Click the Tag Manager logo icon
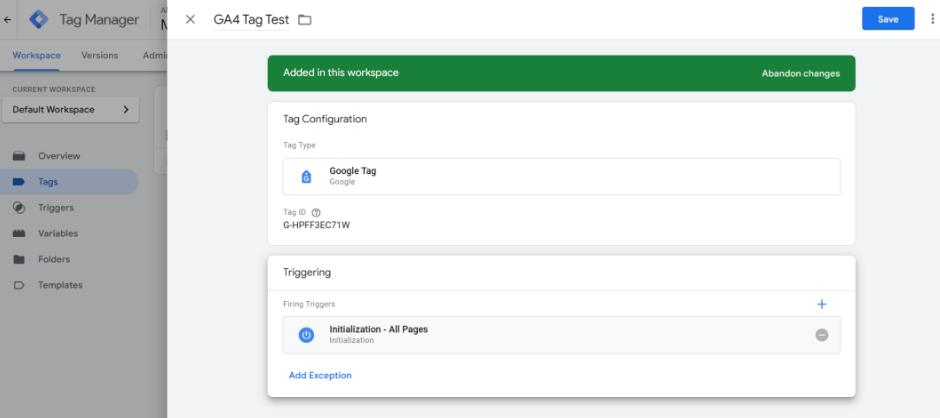The height and width of the screenshot is (418, 940). [39, 19]
